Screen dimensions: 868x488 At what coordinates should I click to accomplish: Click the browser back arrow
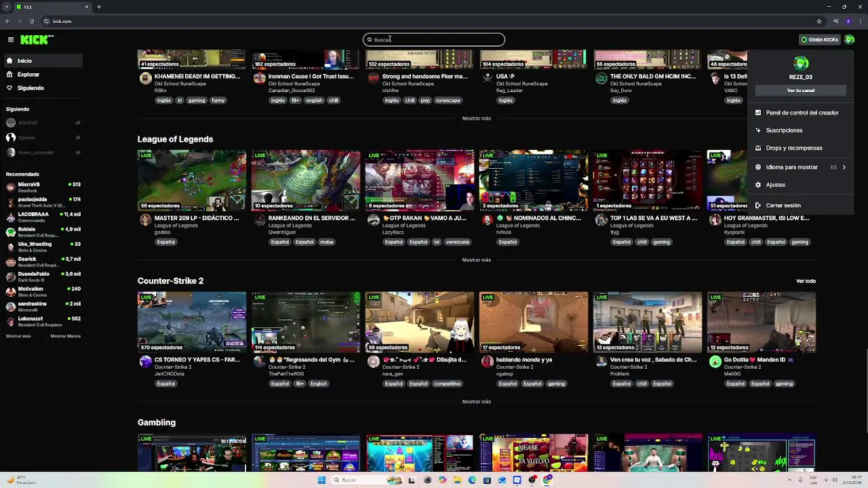point(7,21)
